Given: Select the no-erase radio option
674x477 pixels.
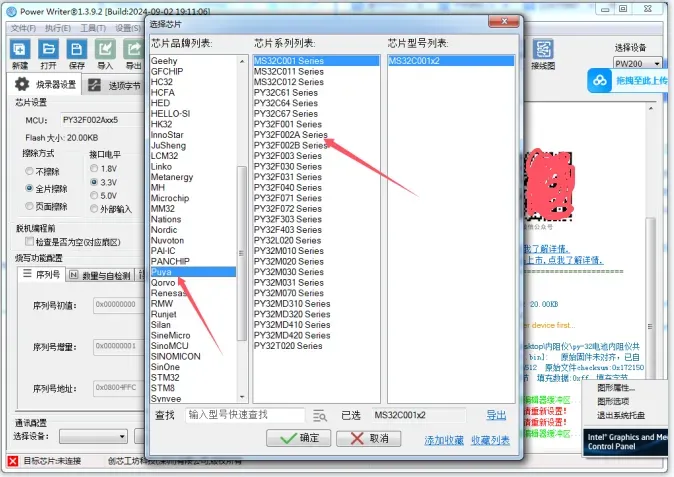Looking at the screenshot, I should coord(29,171).
